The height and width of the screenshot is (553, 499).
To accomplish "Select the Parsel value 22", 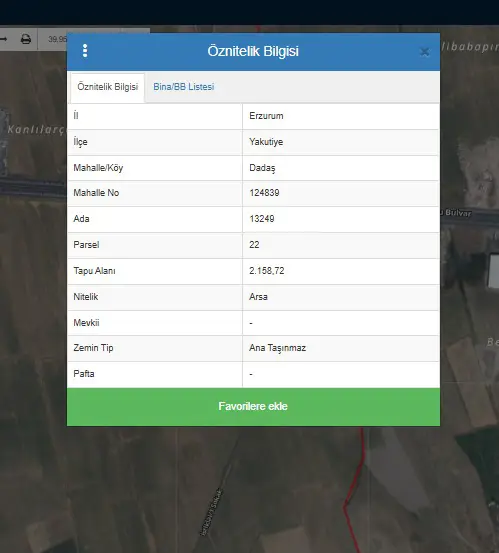I will (254, 245).
